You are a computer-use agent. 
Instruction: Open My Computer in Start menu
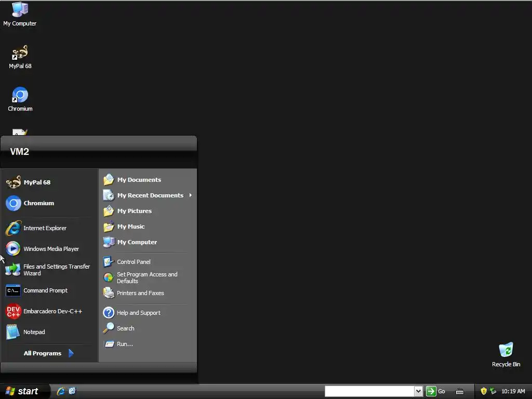click(148, 242)
